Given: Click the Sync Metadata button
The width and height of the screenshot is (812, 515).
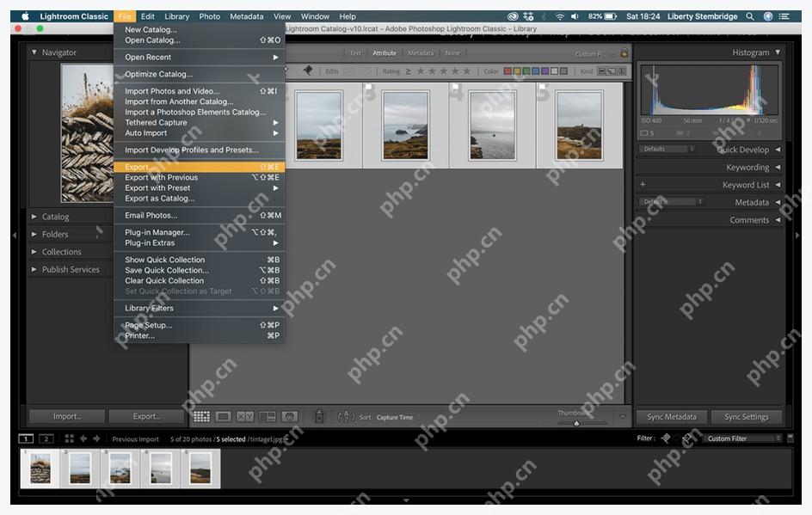Looking at the screenshot, I should [x=672, y=417].
